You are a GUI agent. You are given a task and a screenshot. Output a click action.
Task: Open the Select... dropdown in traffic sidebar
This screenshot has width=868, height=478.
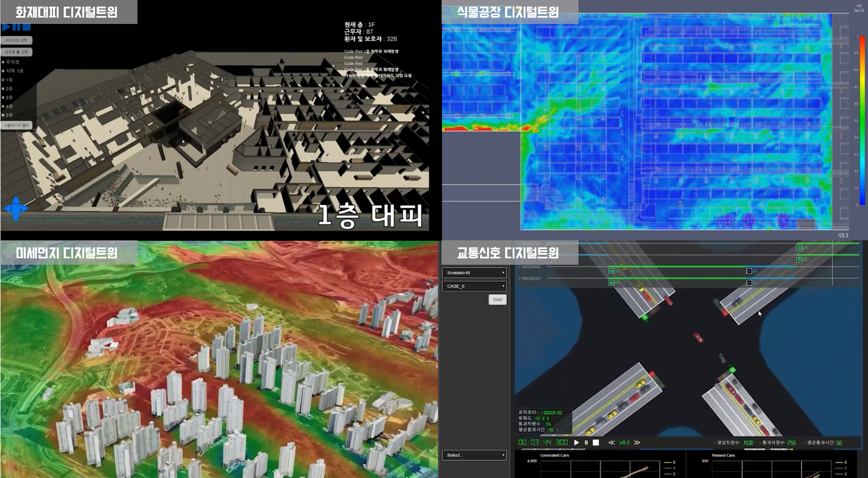click(474, 455)
